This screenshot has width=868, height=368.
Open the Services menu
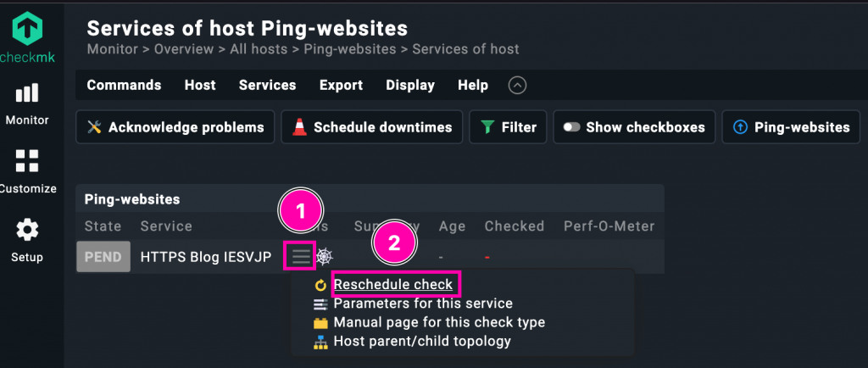point(267,85)
